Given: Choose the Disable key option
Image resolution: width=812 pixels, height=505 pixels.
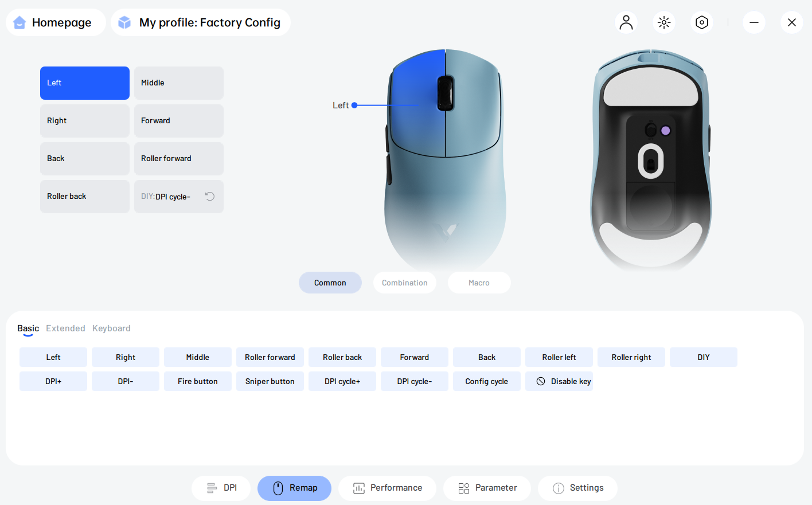Looking at the screenshot, I should pyautogui.click(x=559, y=381).
